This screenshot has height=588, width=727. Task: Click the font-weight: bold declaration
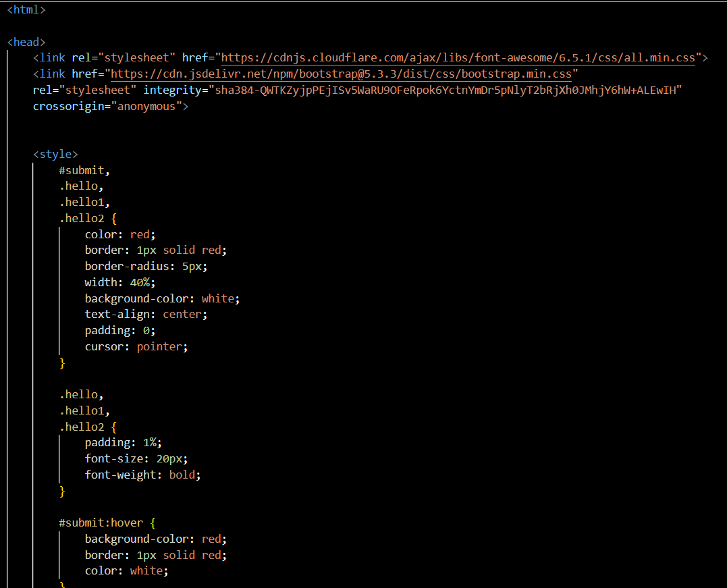click(143, 475)
